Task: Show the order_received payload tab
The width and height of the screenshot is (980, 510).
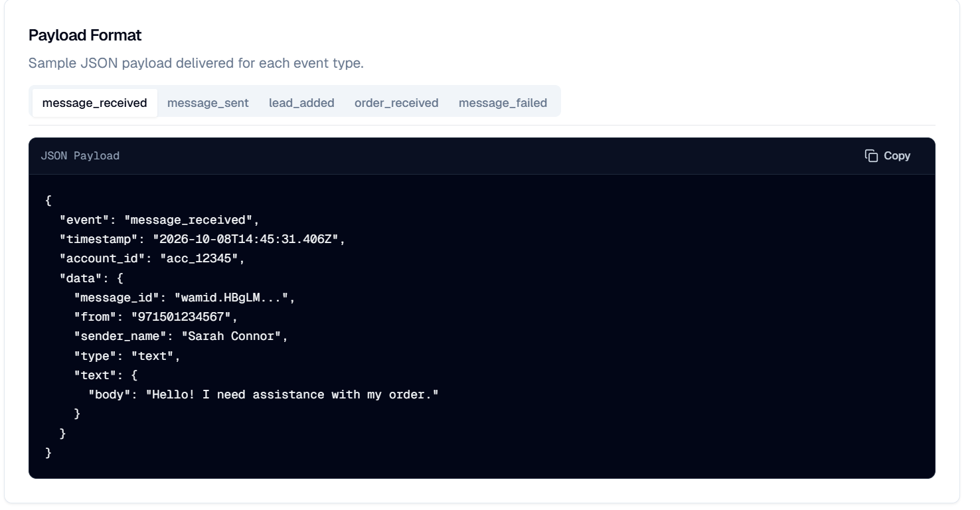Action: pyautogui.click(x=396, y=103)
